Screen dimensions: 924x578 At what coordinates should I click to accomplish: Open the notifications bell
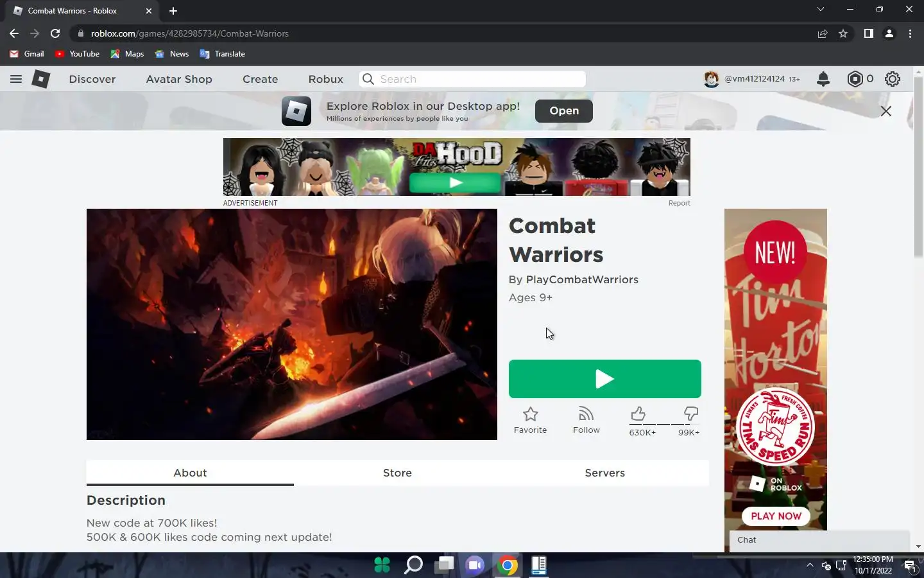click(x=823, y=79)
